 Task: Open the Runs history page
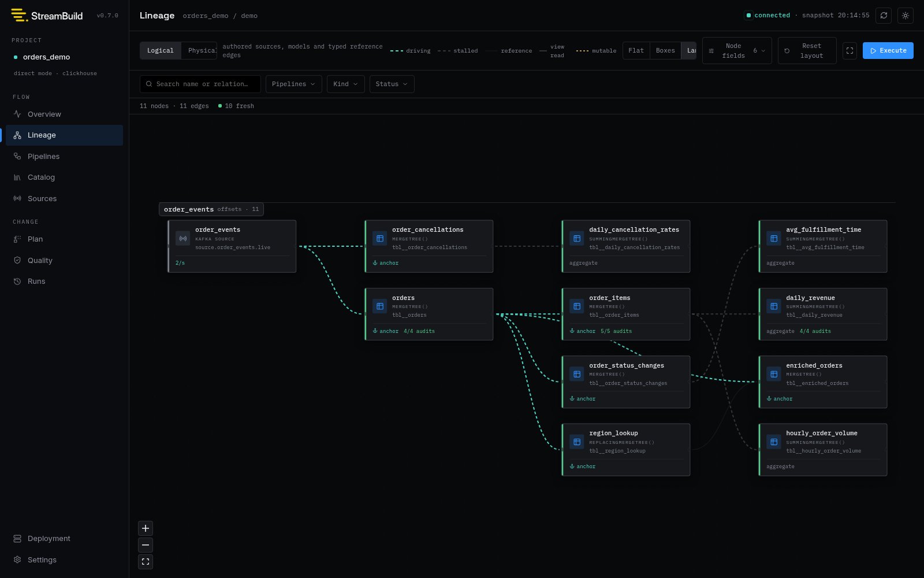tap(64, 281)
